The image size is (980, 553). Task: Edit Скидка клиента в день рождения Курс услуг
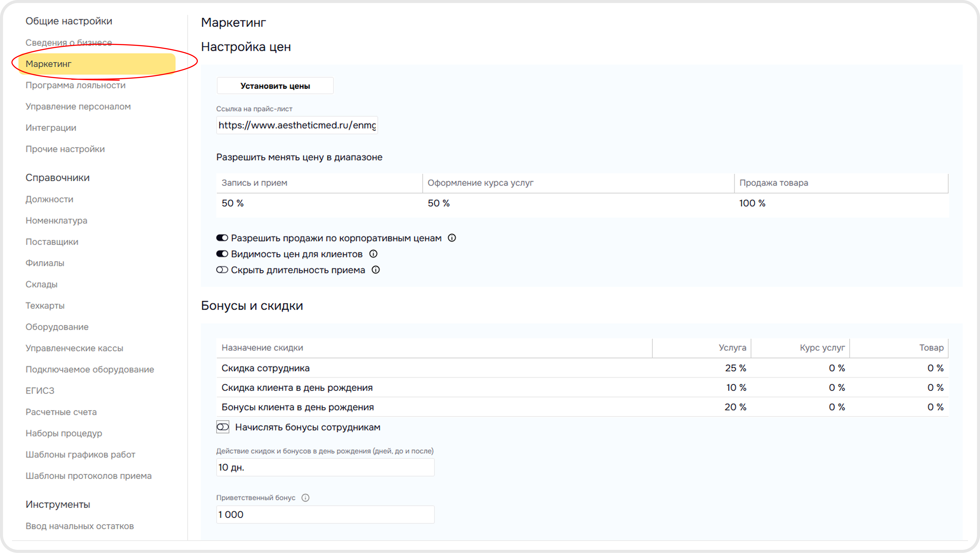click(837, 388)
